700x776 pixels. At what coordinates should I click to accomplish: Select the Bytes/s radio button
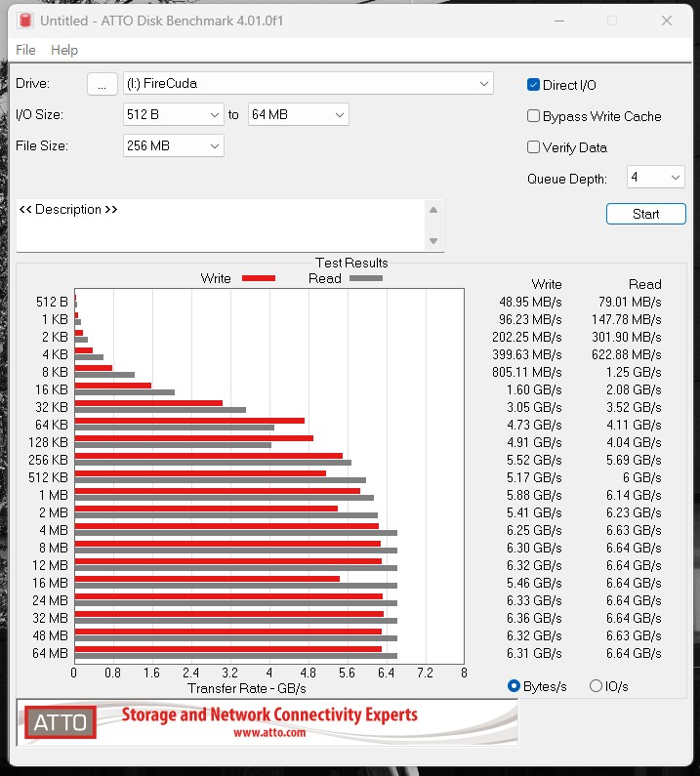(515, 686)
